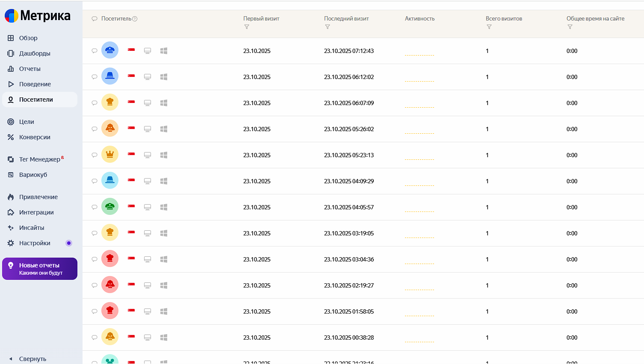Open filter for Всего визитов column
This screenshot has width=644, height=364.
pyautogui.click(x=489, y=27)
